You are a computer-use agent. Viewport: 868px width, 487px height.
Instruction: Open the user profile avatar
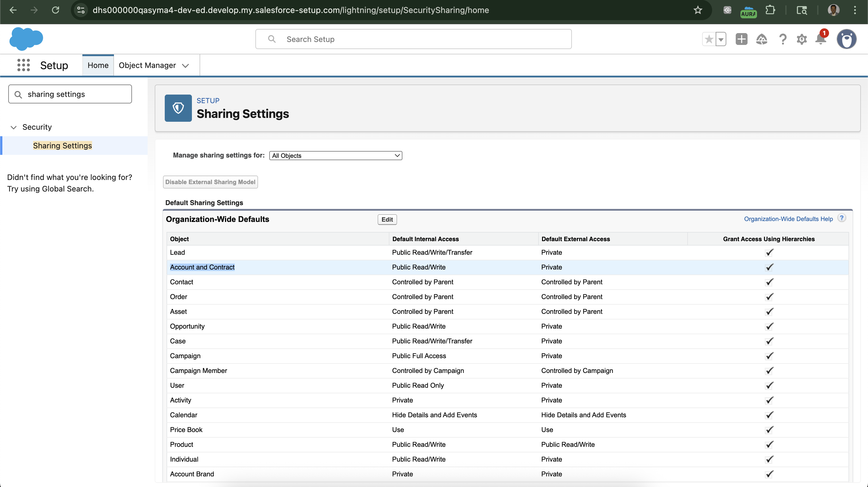click(x=846, y=39)
